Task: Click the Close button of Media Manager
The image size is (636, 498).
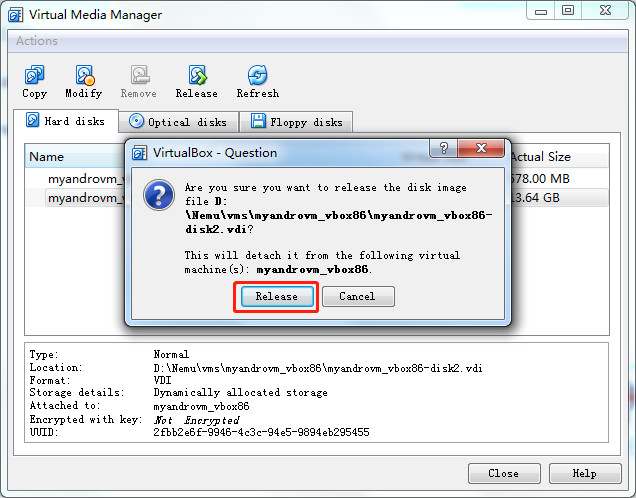Action: point(504,473)
